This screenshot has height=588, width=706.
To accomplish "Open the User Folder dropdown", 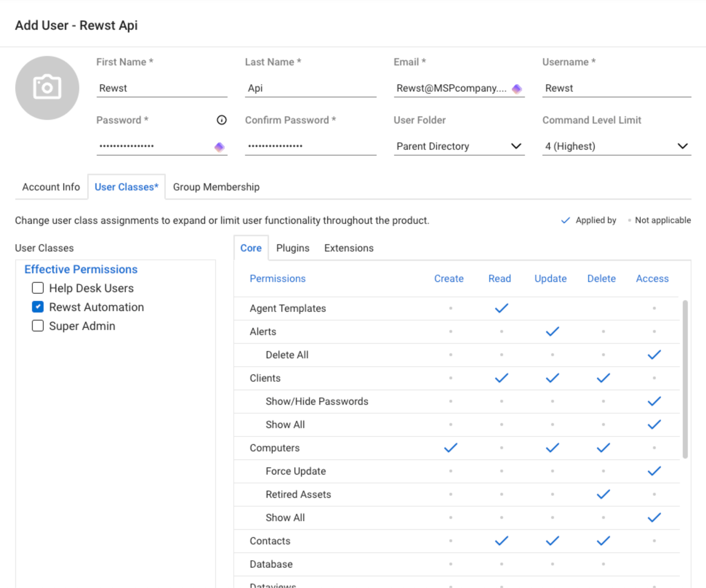I will 459,146.
